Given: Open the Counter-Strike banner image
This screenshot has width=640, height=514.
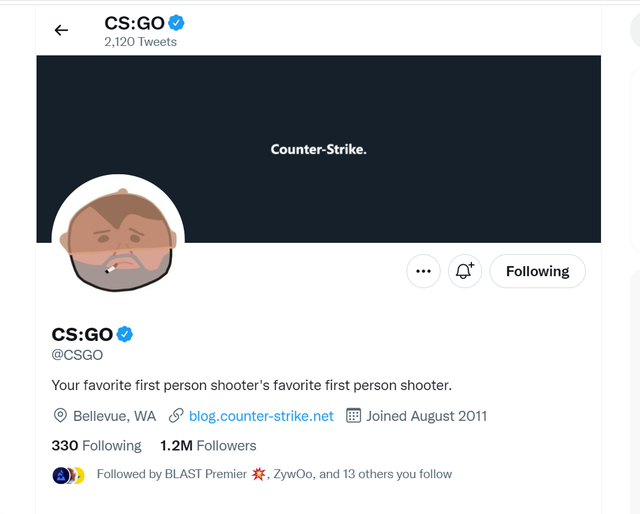Looking at the screenshot, I should [318, 149].
